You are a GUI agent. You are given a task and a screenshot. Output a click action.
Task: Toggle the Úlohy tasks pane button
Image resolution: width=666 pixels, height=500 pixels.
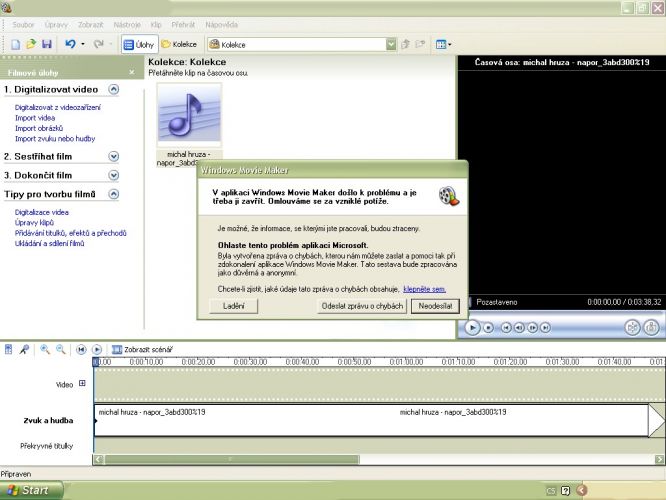(x=139, y=44)
